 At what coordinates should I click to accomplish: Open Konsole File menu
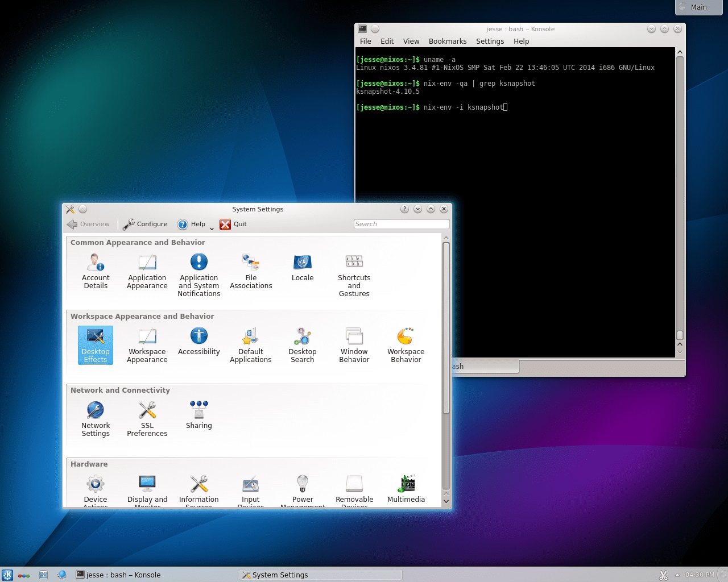(x=366, y=41)
